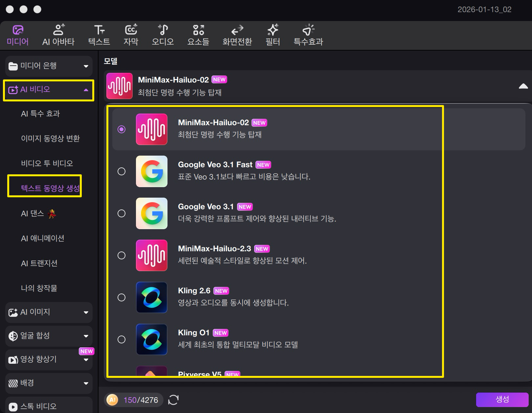Image resolution: width=532 pixels, height=413 pixels.
Task: Open the 자막 captions icon
Action: click(131, 30)
